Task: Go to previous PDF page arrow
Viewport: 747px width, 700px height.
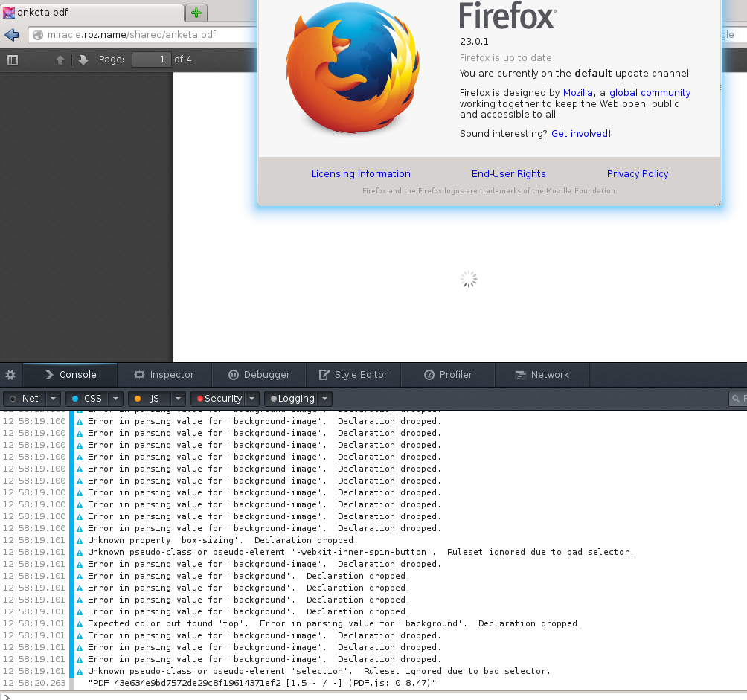Action: click(x=60, y=60)
